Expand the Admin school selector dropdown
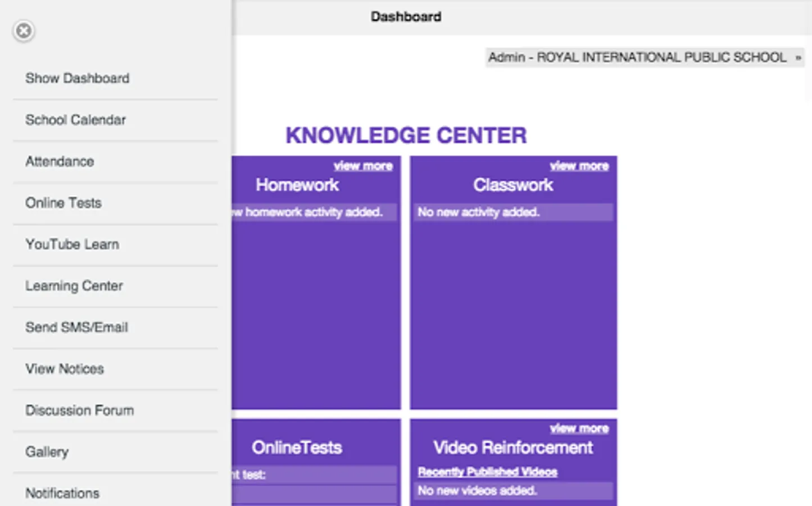The height and width of the screenshot is (506, 812). (x=644, y=57)
